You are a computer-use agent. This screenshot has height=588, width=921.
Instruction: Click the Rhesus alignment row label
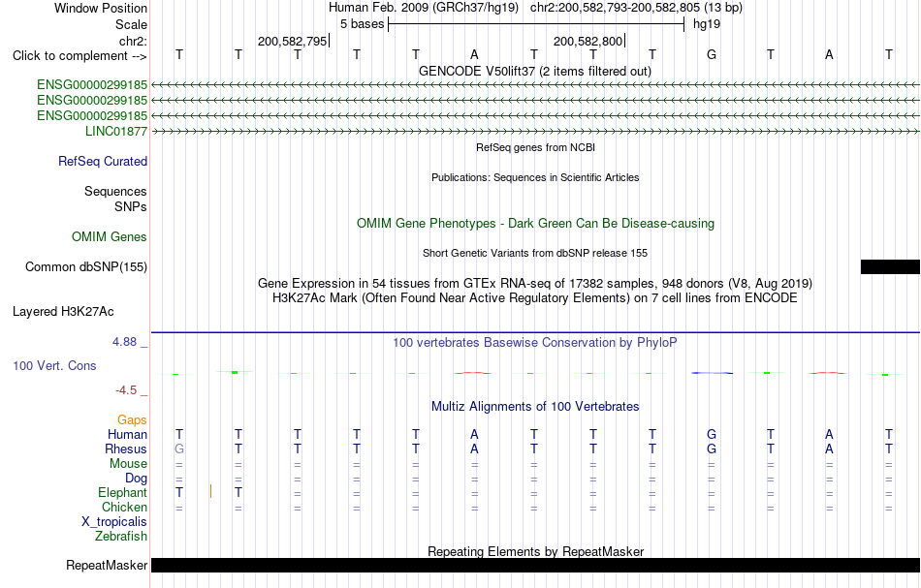126,449
